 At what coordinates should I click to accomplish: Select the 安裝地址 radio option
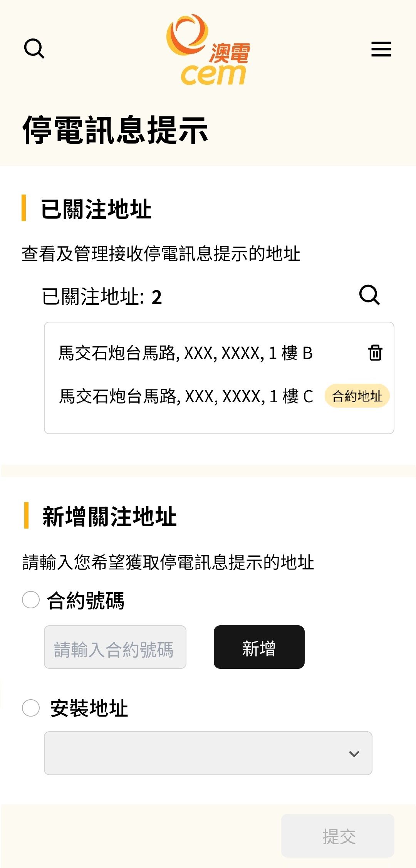click(x=31, y=708)
